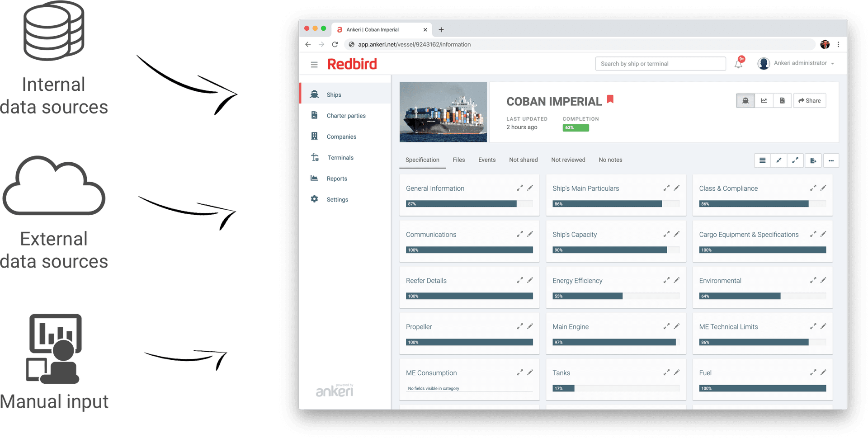868x438 pixels.
Task: Open the browser three-dot menu
Action: click(838, 44)
